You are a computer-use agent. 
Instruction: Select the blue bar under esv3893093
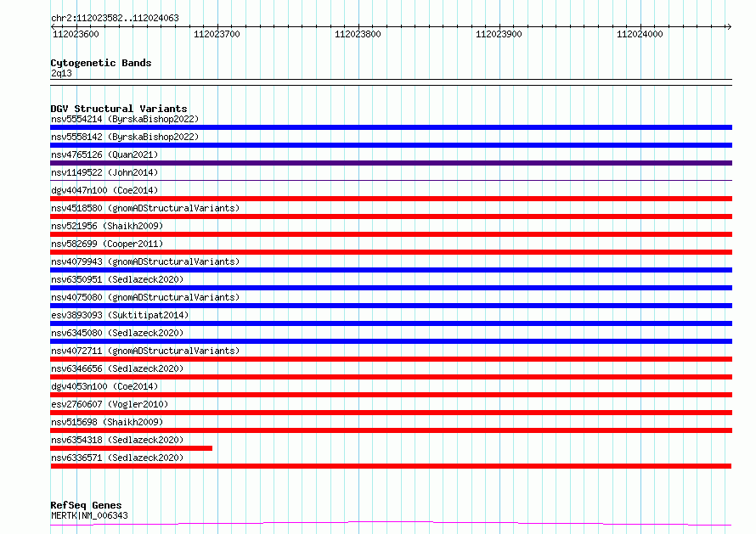tap(391, 323)
